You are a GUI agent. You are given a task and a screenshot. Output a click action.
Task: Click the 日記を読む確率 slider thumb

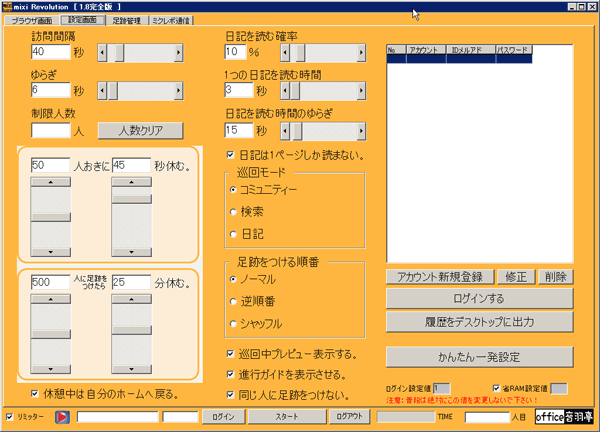click(x=300, y=53)
